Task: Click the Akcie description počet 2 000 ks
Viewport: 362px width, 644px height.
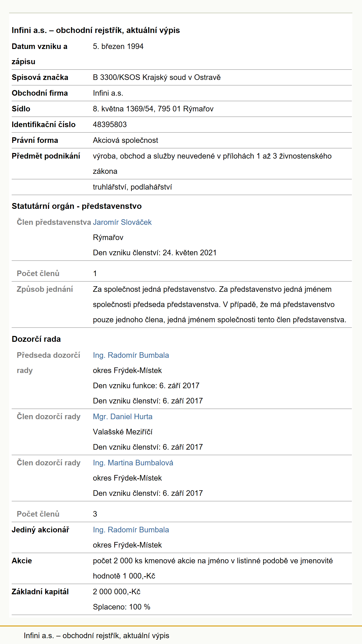Action: (x=213, y=568)
